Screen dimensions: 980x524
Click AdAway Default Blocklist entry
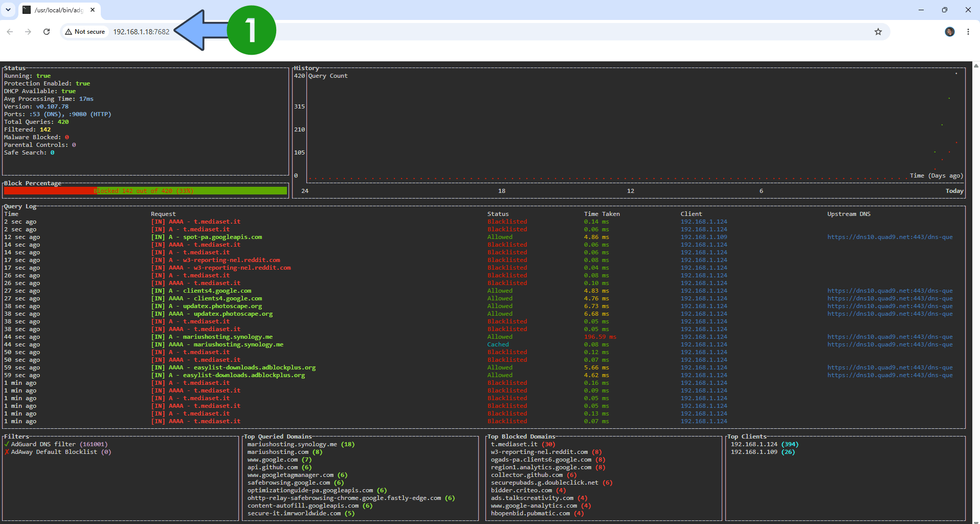coord(58,452)
